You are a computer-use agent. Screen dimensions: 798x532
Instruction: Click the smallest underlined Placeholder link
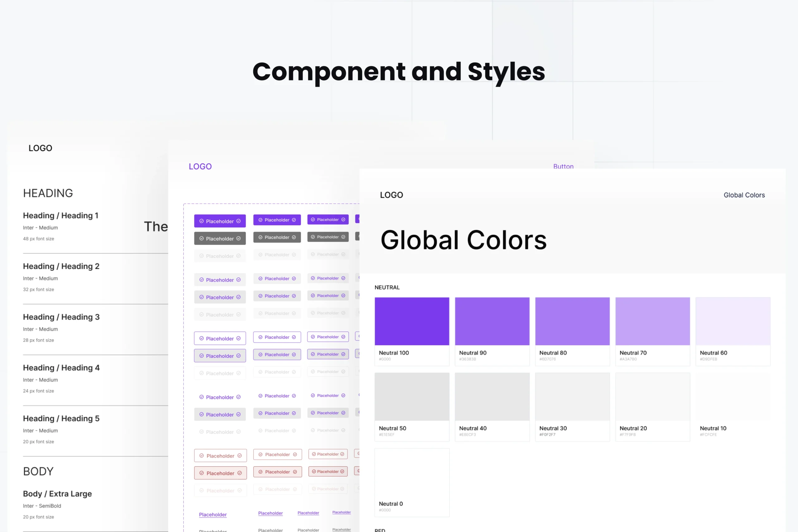342,512
